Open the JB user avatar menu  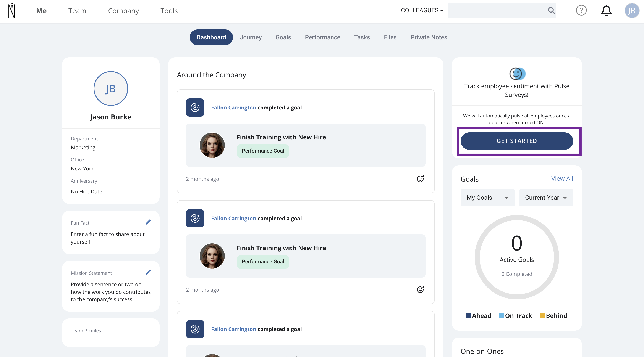click(x=632, y=10)
